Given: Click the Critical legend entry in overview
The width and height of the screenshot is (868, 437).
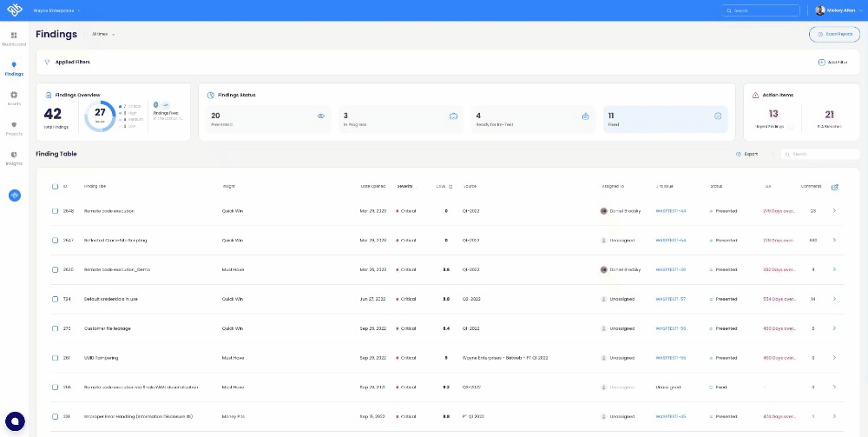Looking at the screenshot, I should click(130, 106).
